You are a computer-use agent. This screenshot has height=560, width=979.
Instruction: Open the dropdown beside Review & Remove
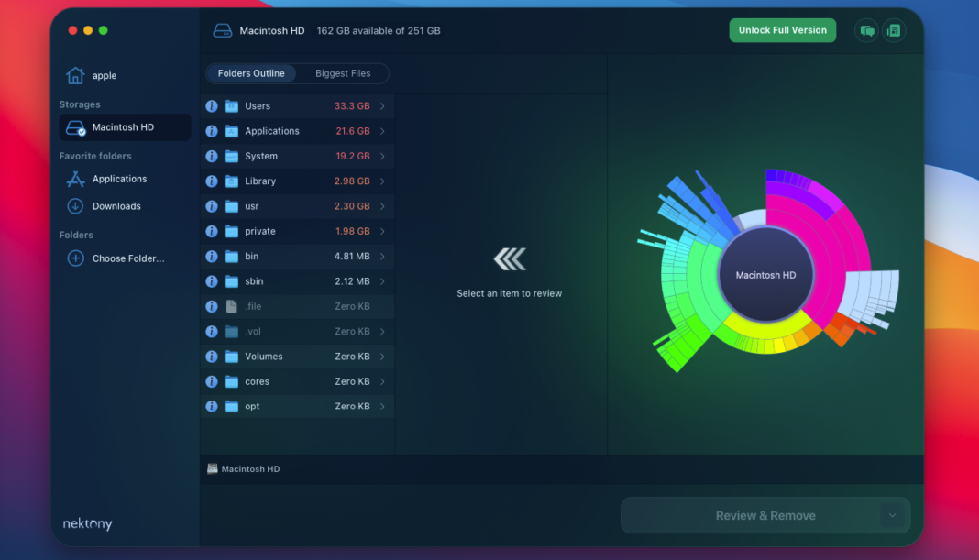(891, 515)
